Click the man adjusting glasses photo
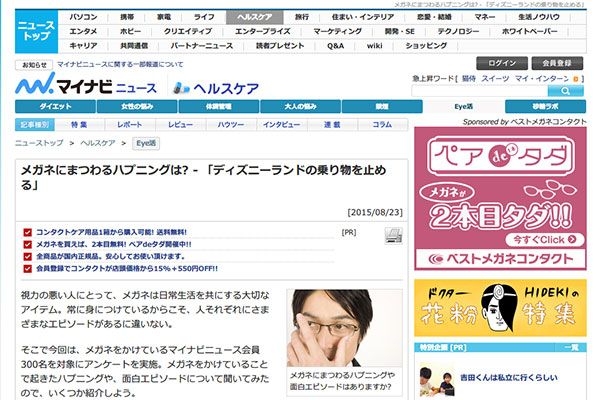Image resolution: width=600 pixels, height=400 pixels. 344,328
